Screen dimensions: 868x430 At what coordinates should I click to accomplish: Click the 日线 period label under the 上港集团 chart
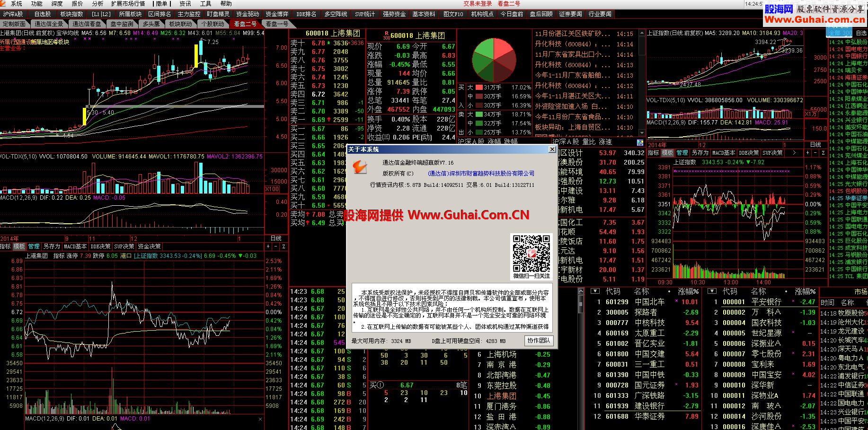coord(276,238)
